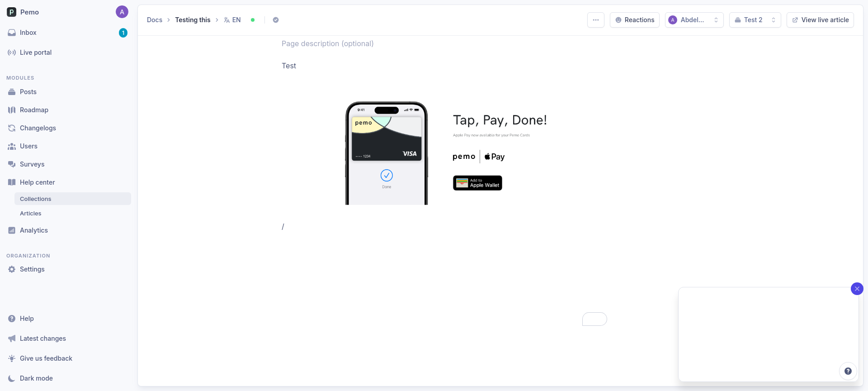This screenshot has height=391, width=868.
Task: Click the green live status dot
Action: tap(253, 20)
